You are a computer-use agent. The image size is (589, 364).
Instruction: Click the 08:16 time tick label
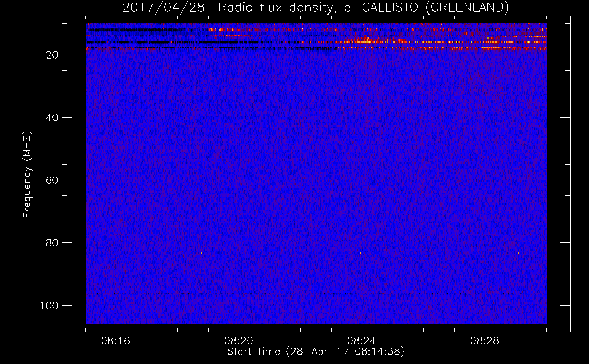116,341
